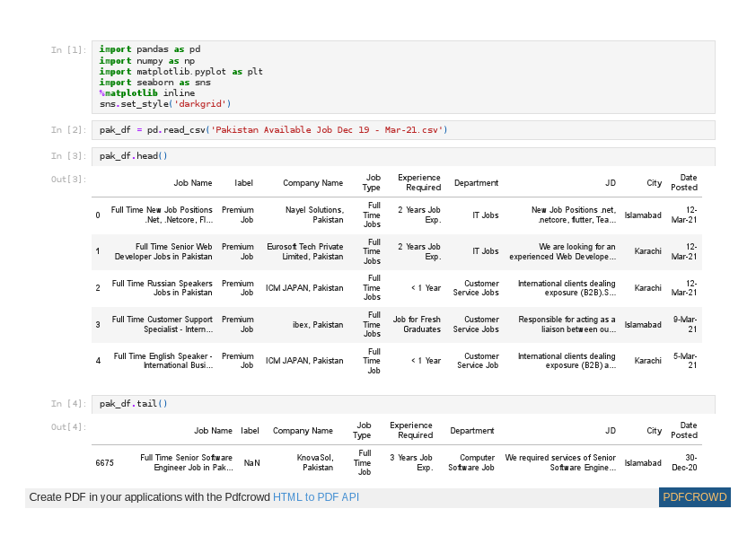
Task: Click 'IT Jobs' department in row 0
Action: [486, 215]
